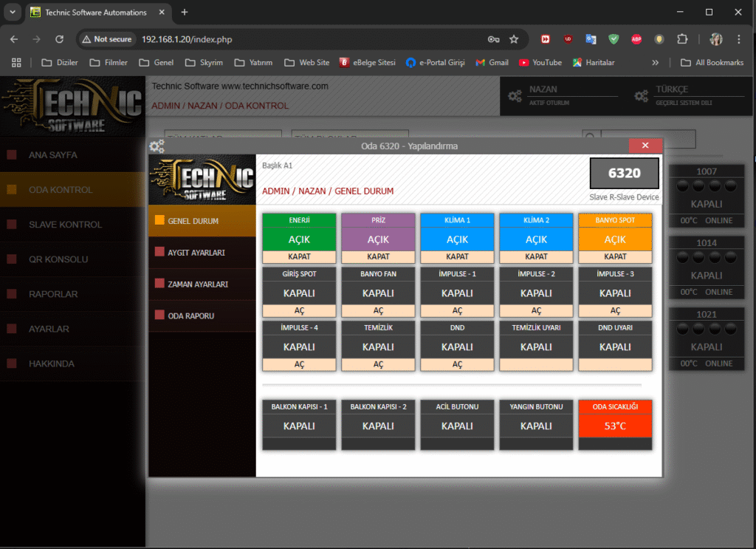Open the password key icon in address bar
The height and width of the screenshot is (549, 756).
(x=493, y=39)
